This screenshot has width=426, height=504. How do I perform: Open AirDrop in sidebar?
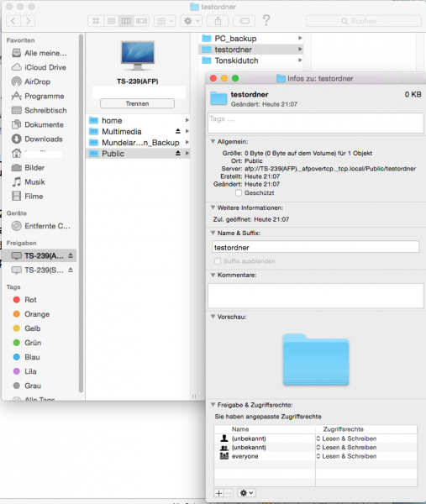coord(31,81)
